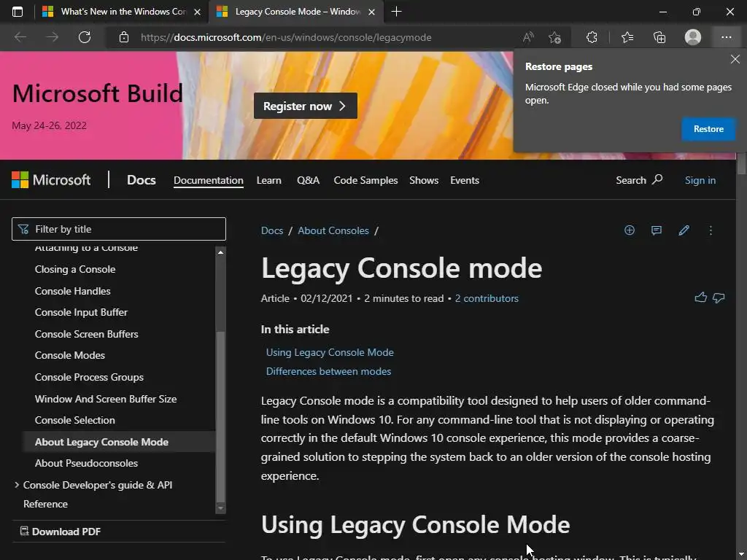The width and height of the screenshot is (747, 560).
Task: Go to Docs home link
Action: [x=141, y=180]
